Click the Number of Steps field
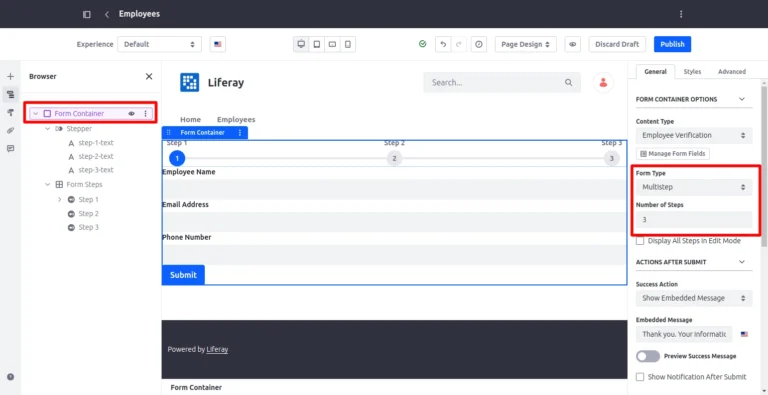768x395 pixels. 694,220
